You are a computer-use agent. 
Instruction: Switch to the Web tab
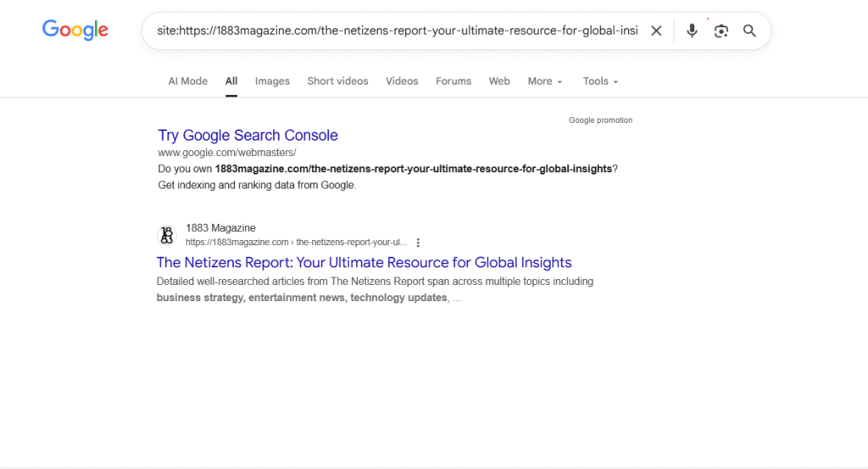pyautogui.click(x=499, y=81)
